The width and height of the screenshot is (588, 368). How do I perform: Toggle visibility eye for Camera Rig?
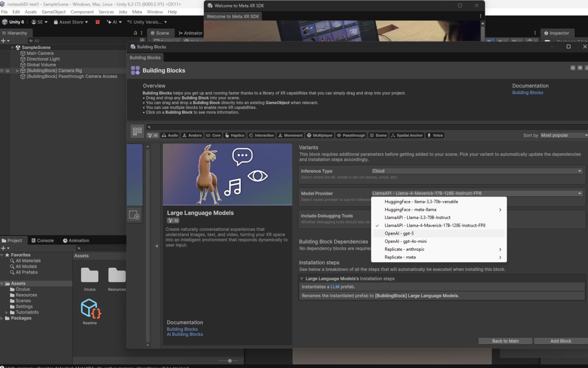[2, 71]
